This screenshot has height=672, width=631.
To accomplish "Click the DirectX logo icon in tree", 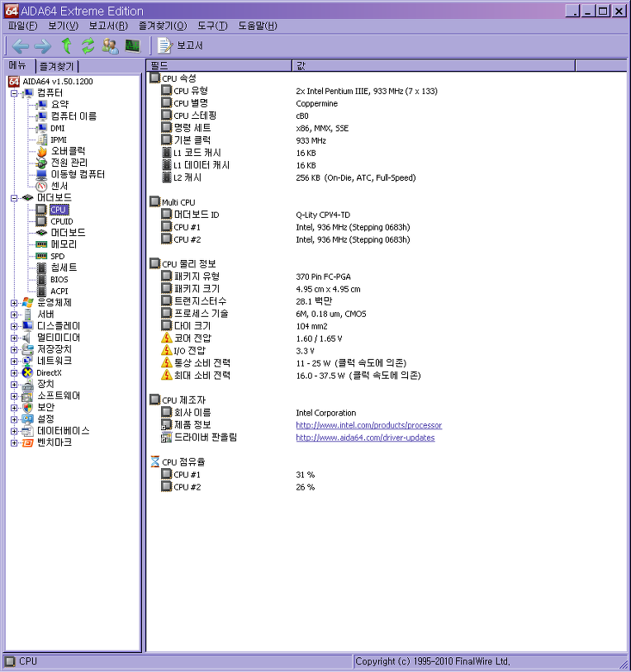I will coord(27,372).
